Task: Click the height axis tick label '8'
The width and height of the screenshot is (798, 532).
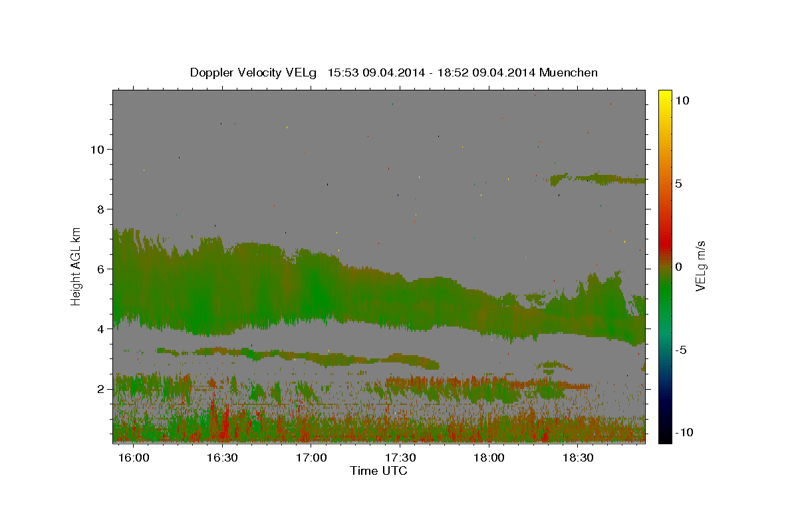Action: coord(100,209)
